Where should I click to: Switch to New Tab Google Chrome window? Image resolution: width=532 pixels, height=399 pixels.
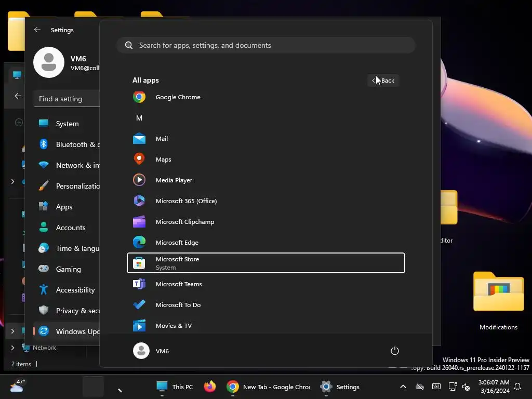pos(268,387)
